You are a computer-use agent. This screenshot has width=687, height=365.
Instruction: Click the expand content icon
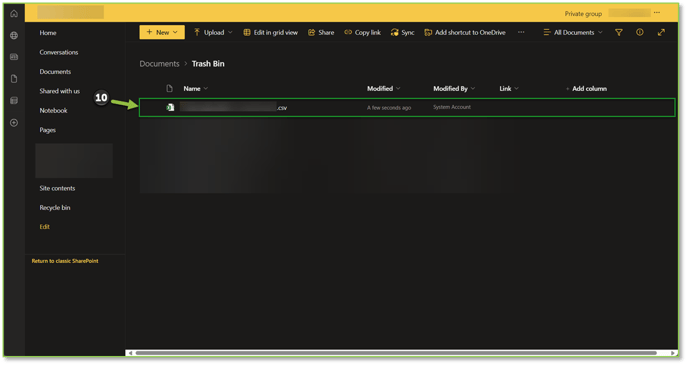pyautogui.click(x=661, y=32)
